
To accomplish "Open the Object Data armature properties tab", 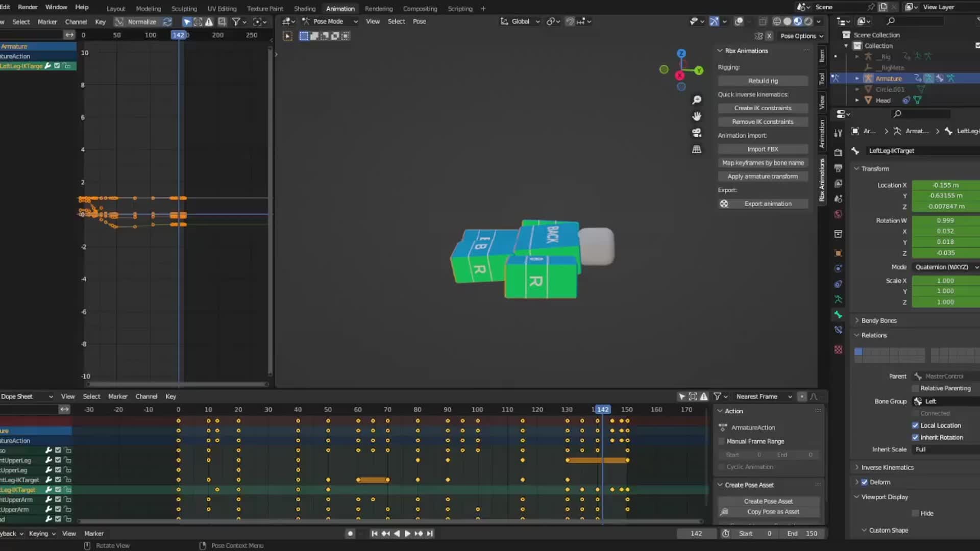I will pyautogui.click(x=838, y=299).
